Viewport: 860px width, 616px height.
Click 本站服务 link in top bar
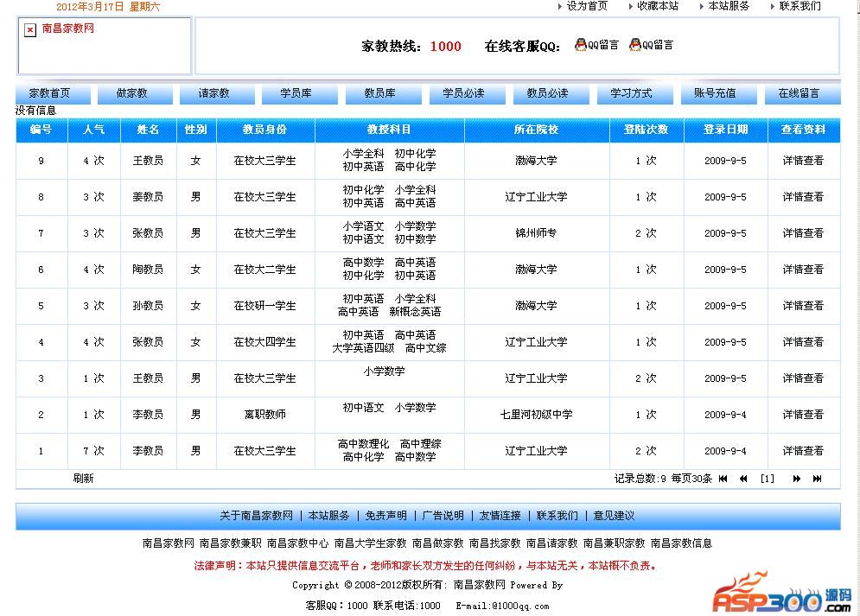tap(729, 6)
